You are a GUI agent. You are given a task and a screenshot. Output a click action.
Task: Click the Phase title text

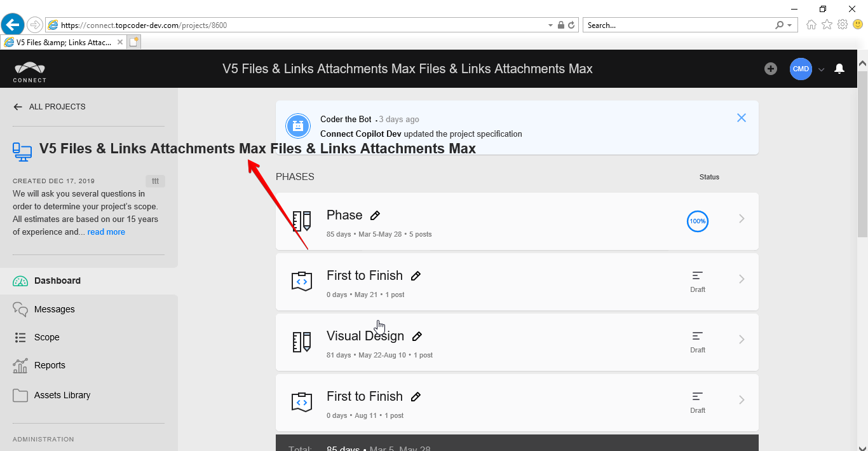pos(344,215)
